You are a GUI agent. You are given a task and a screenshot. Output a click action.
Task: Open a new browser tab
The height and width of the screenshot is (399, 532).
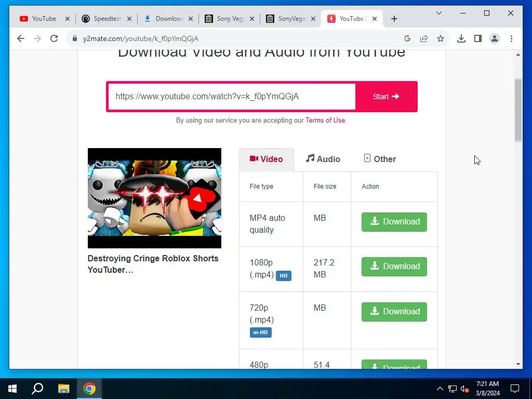394,19
